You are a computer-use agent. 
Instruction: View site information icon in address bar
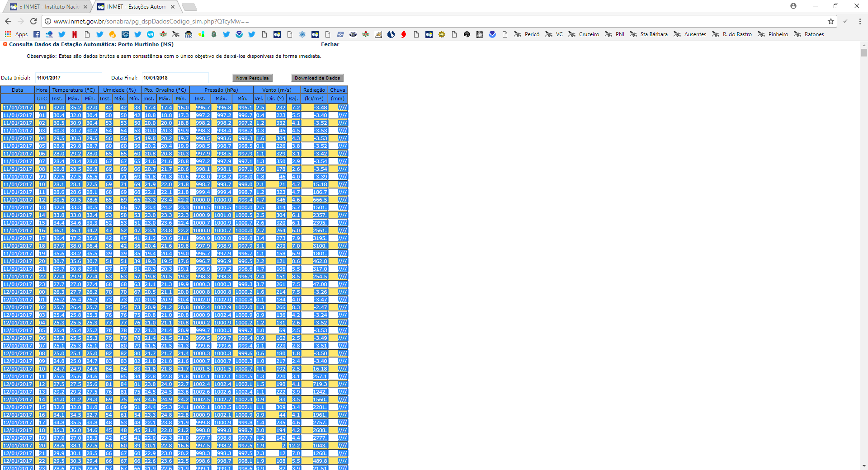tap(48, 21)
